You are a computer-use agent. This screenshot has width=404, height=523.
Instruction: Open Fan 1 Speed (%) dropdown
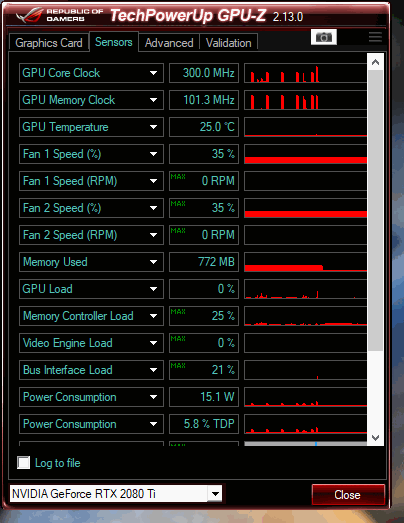[153, 154]
